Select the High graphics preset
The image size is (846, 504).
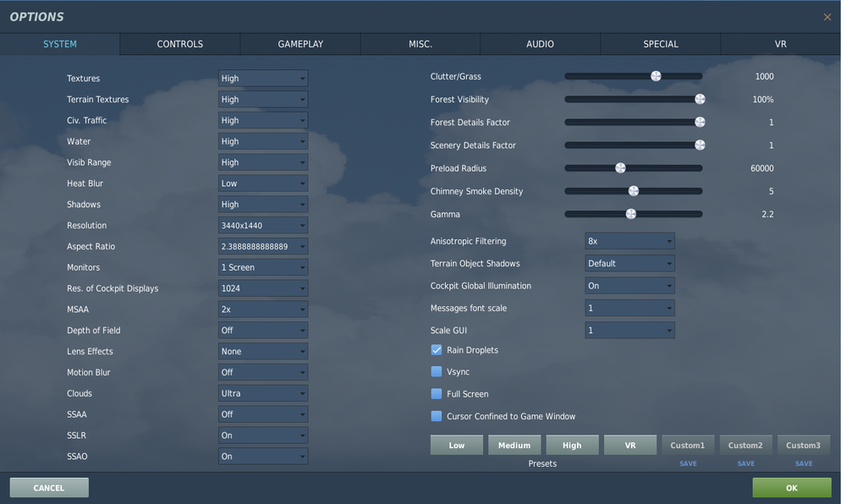point(572,444)
